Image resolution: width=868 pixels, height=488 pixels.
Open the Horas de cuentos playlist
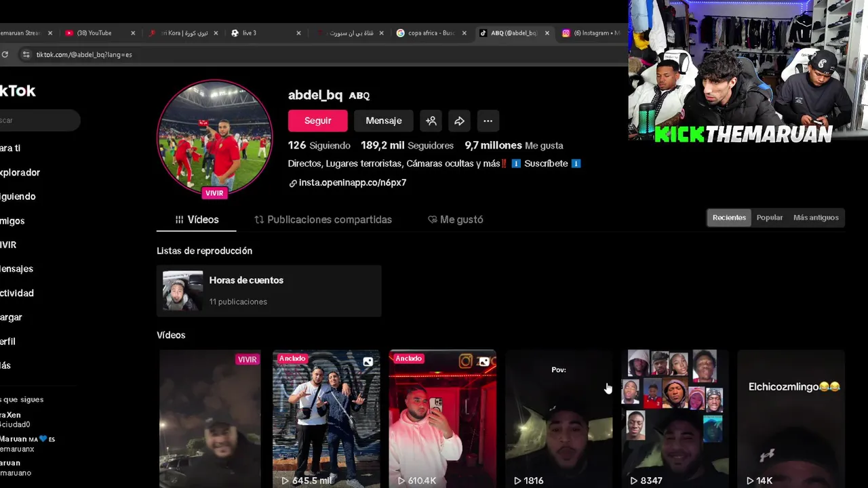269,291
